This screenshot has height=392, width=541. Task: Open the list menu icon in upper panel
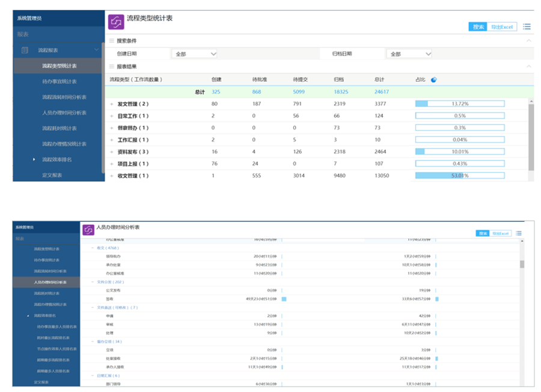click(527, 26)
